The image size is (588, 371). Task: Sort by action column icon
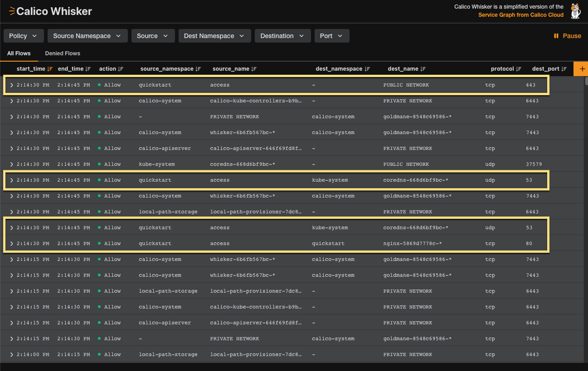click(x=121, y=69)
